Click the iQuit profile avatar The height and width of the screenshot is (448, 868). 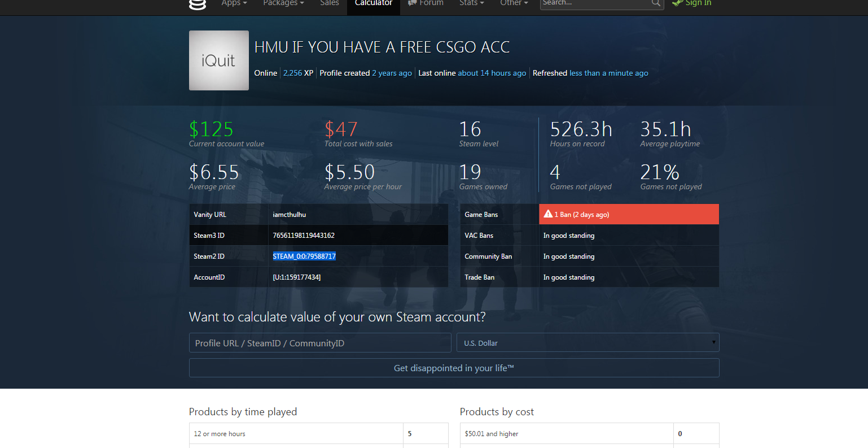(x=219, y=60)
